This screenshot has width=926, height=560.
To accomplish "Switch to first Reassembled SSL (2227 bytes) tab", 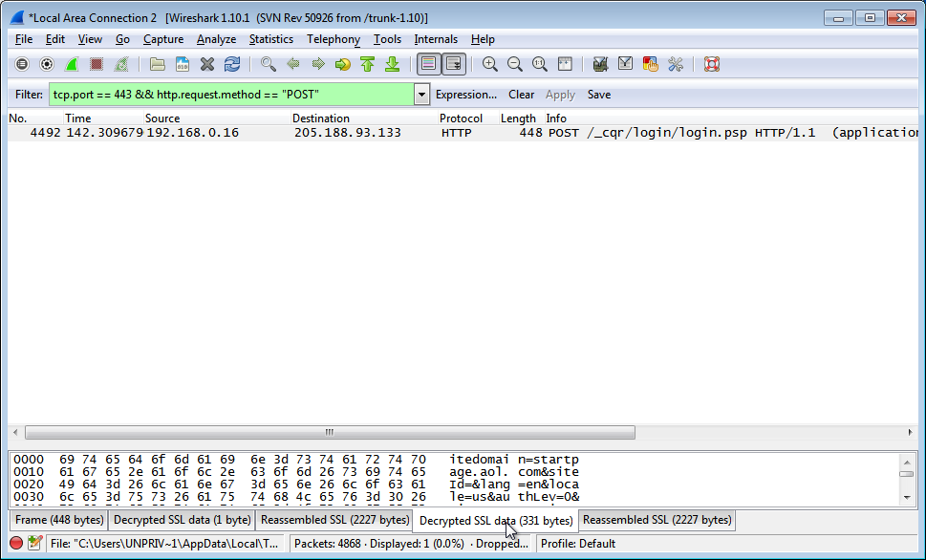I will pos(334,520).
